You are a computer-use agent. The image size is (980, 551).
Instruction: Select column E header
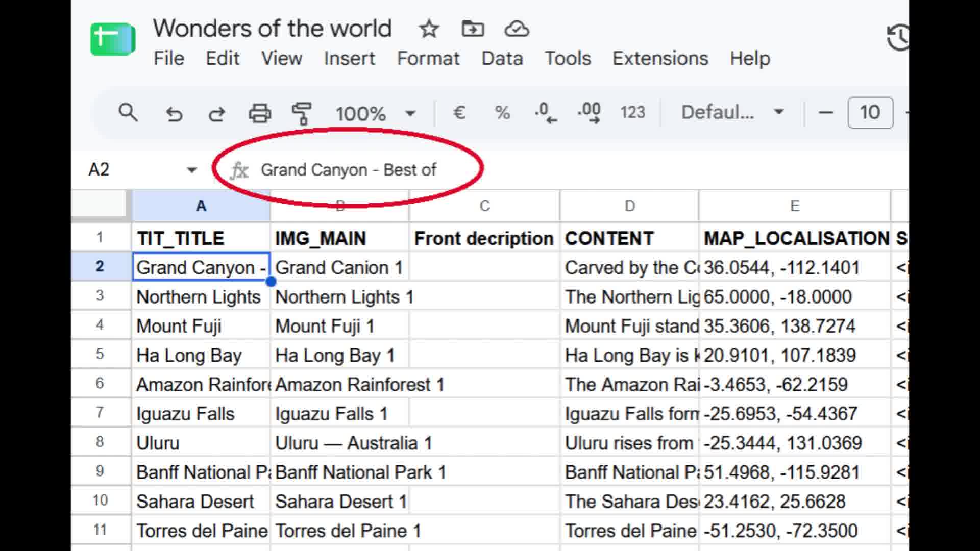pos(795,206)
